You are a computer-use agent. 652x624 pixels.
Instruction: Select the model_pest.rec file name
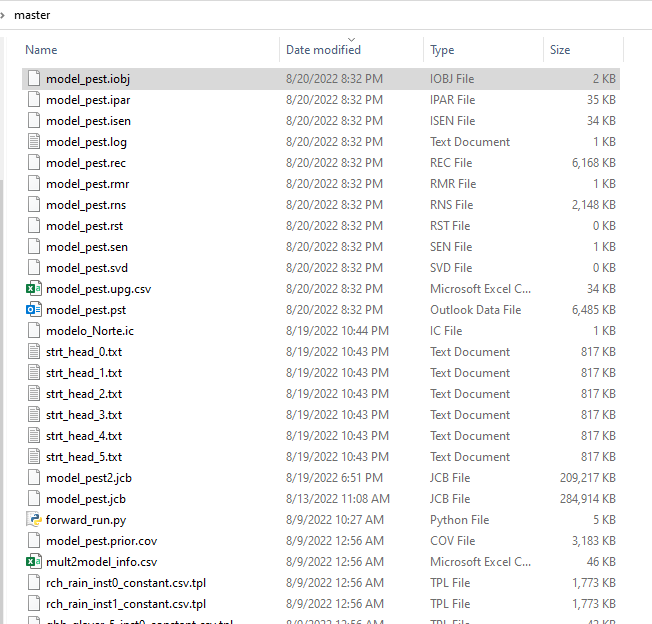click(x=86, y=163)
